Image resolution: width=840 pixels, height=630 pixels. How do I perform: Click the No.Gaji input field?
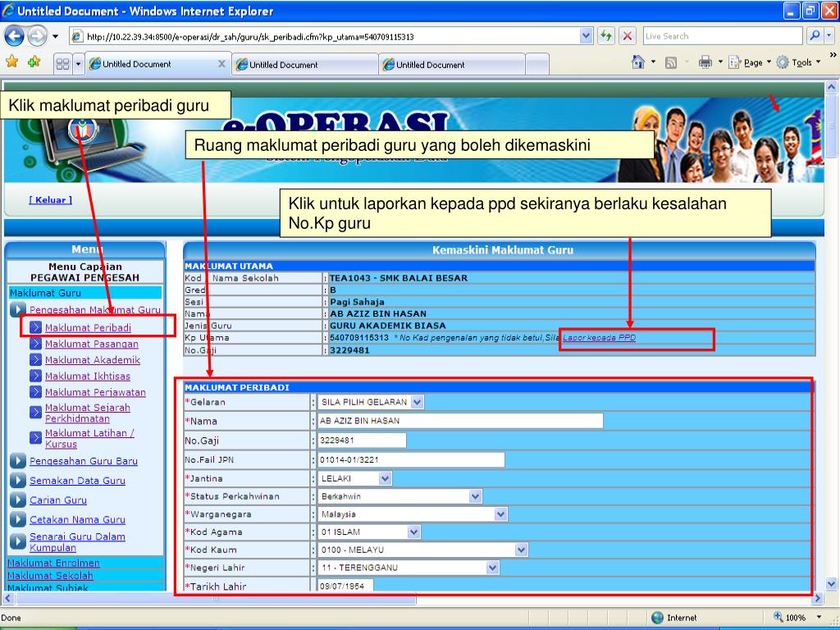[x=362, y=441]
